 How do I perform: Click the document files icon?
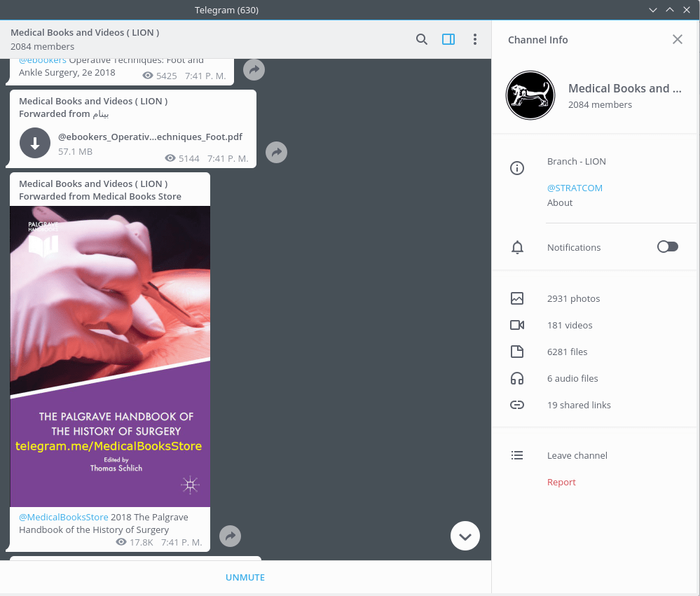click(517, 352)
